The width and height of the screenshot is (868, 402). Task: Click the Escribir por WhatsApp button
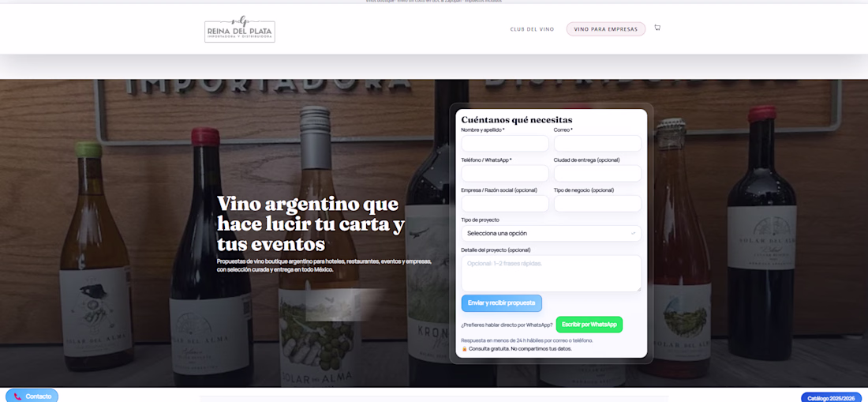[x=589, y=325]
